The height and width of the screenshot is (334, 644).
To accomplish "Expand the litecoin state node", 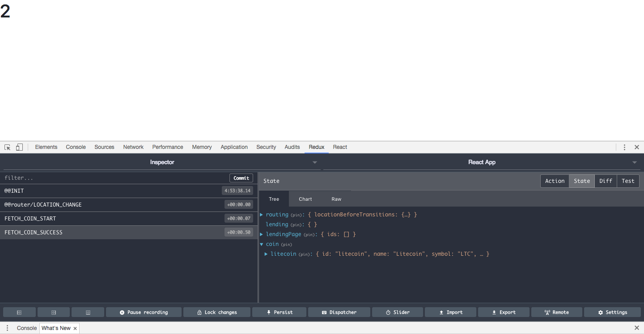I will [x=267, y=254].
